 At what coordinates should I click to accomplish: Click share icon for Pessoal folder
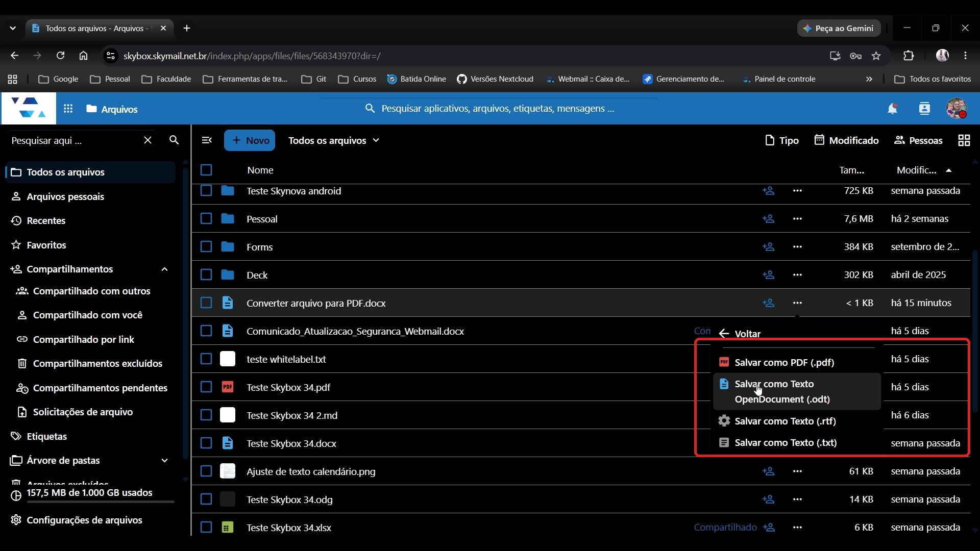point(768,219)
